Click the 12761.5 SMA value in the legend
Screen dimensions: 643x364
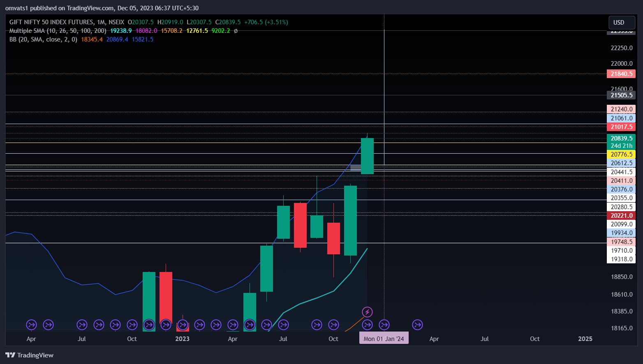(x=197, y=31)
